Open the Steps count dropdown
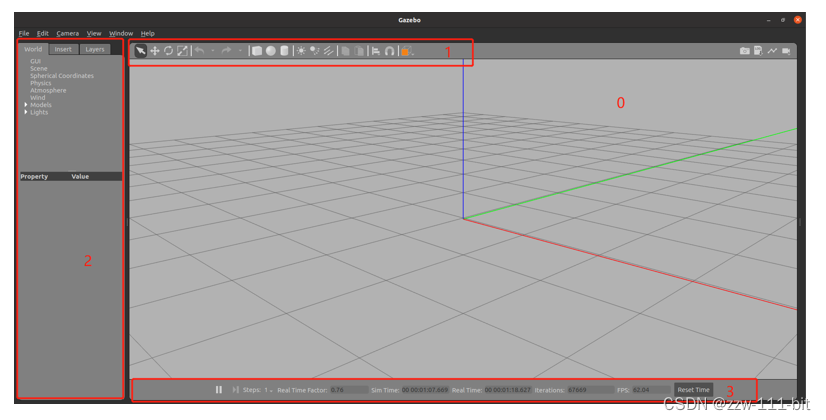 coord(269,390)
